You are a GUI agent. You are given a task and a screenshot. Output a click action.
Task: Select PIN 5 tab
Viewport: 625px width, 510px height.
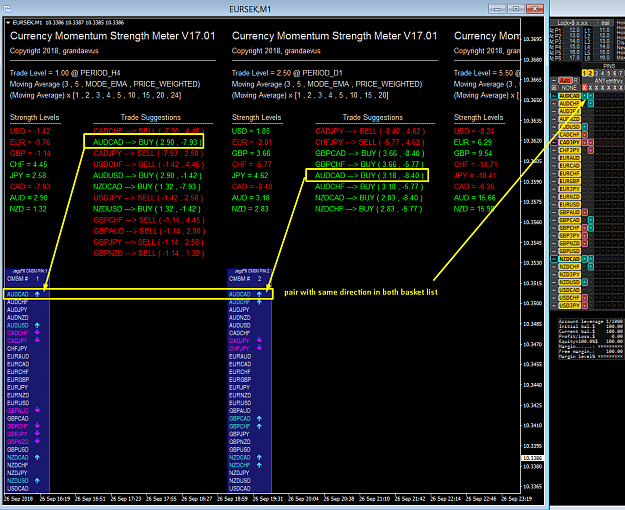[x=609, y=73]
